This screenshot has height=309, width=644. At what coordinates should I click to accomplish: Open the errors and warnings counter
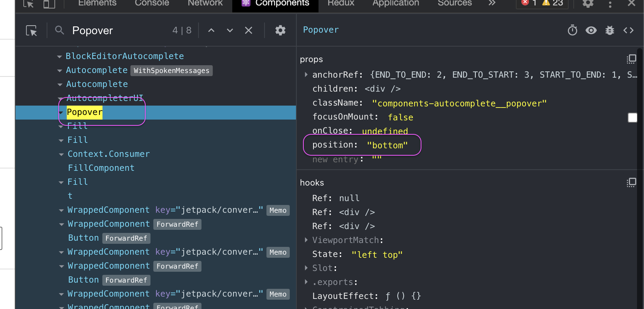pyautogui.click(x=542, y=3)
